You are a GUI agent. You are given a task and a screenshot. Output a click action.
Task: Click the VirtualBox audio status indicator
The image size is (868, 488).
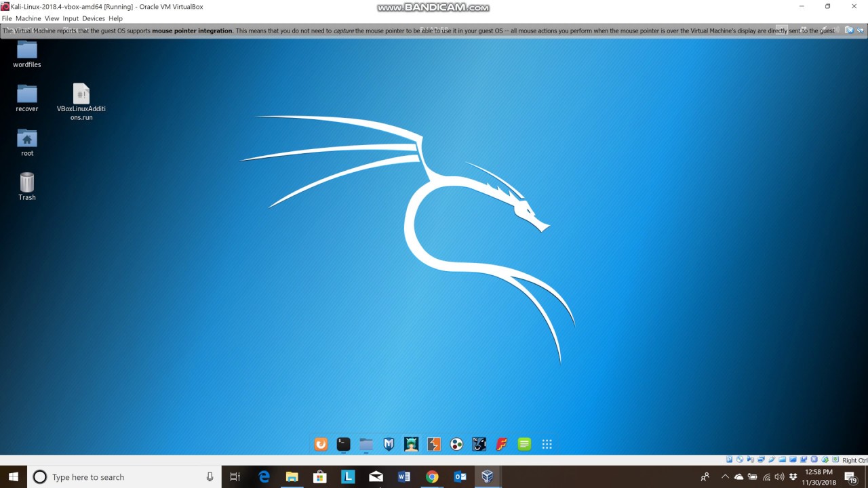751,460
